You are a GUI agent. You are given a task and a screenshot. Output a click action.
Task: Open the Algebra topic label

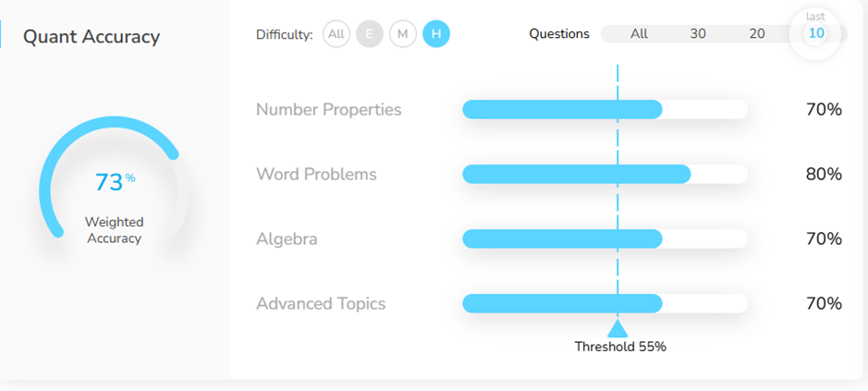click(x=287, y=238)
